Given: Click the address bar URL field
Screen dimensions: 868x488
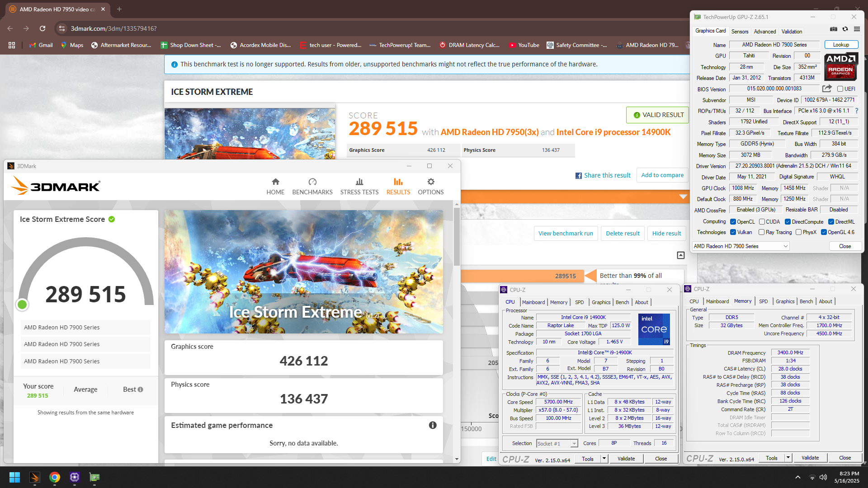Looking at the screenshot, I should (x=113, y=28).
